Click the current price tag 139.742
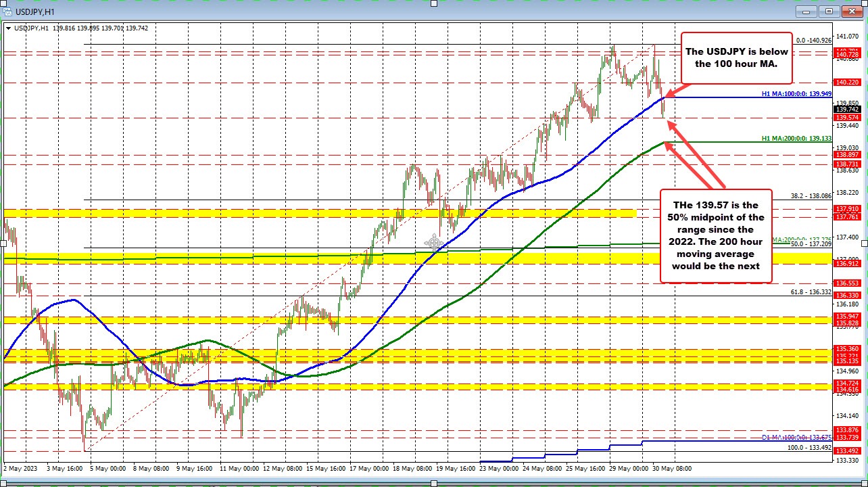868x487 pixels. 847,109
